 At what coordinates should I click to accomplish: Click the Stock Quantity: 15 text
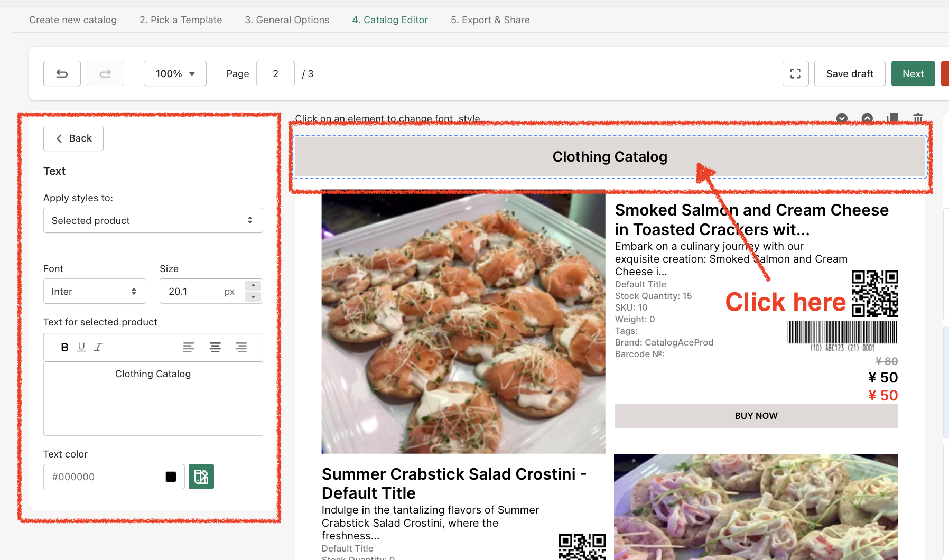click(x=653, y=296)
